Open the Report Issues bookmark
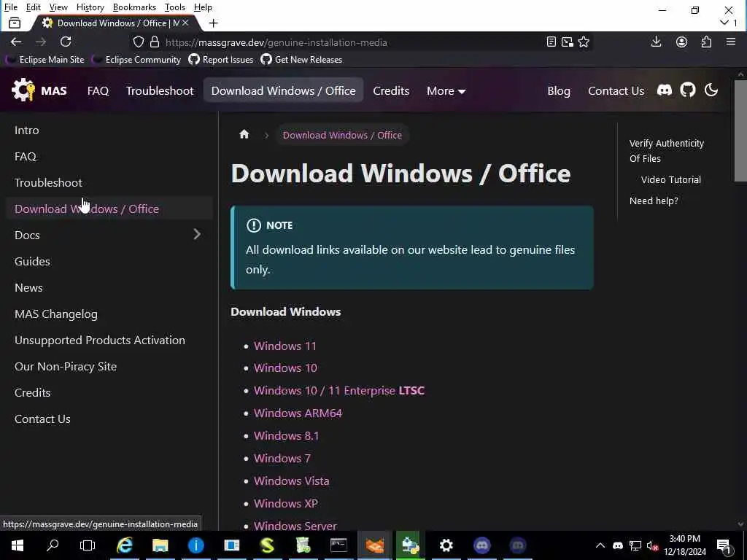Viewport: 747px width, 560px height. coord(221,60)
